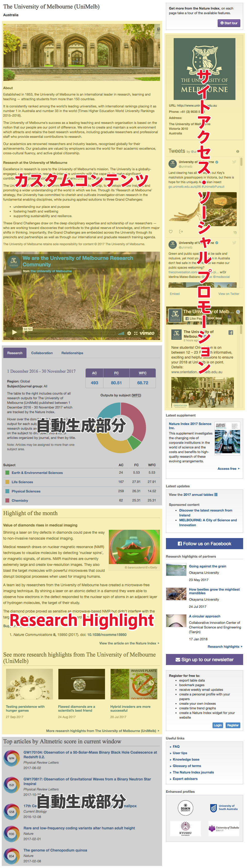This screenshot has height=868, width=247.
Task: Click the Altmetric badge showing 854
Action: click(11, 856)
